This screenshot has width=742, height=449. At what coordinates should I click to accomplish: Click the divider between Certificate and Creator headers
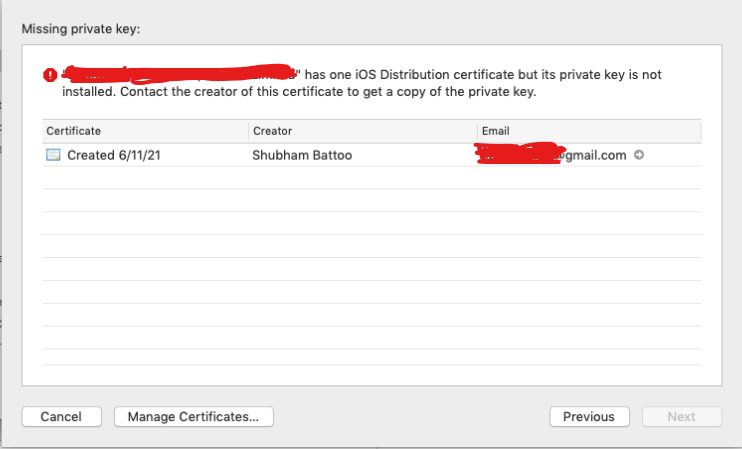[248, 131]
